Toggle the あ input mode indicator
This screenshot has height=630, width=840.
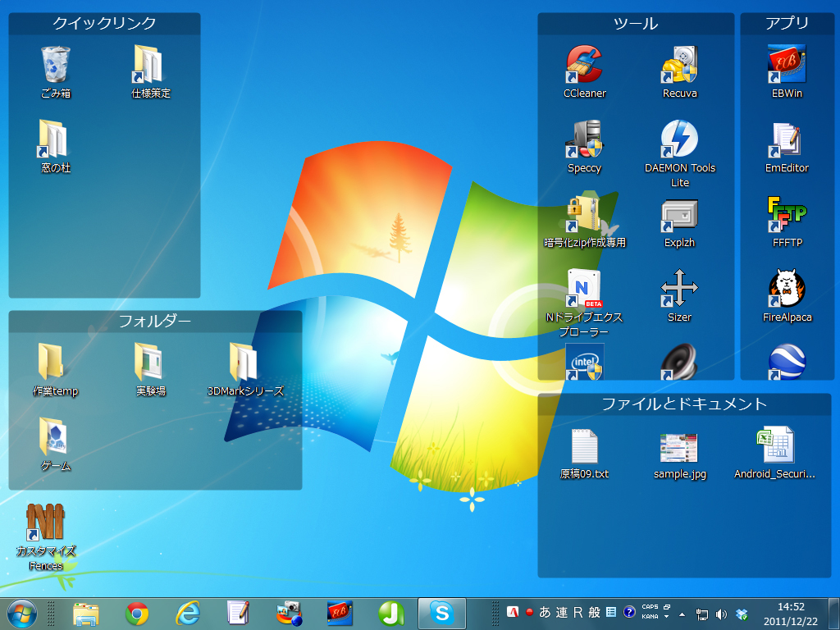[545, 612]
